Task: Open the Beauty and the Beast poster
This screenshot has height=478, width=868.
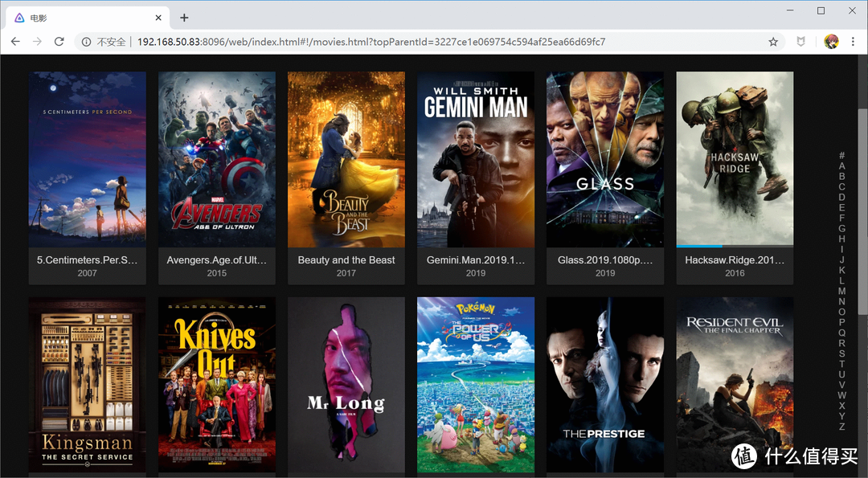Action: coord(346,159)
